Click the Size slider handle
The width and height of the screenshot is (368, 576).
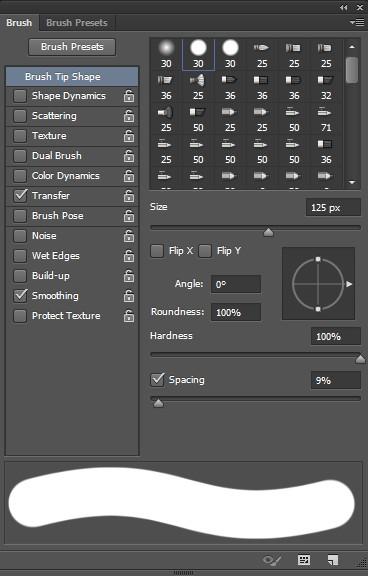pos(268,232)
